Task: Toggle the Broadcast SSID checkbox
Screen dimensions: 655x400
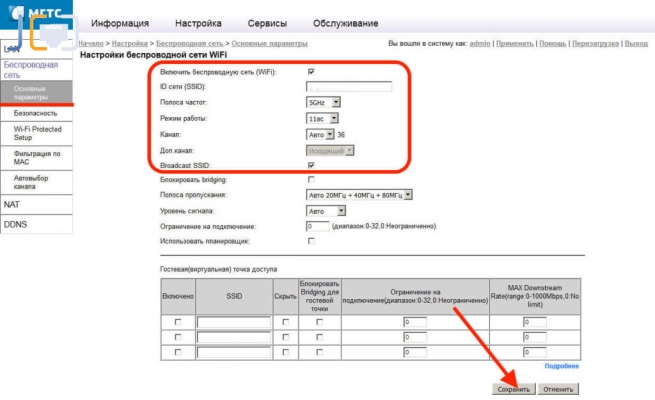Action: 312,165
